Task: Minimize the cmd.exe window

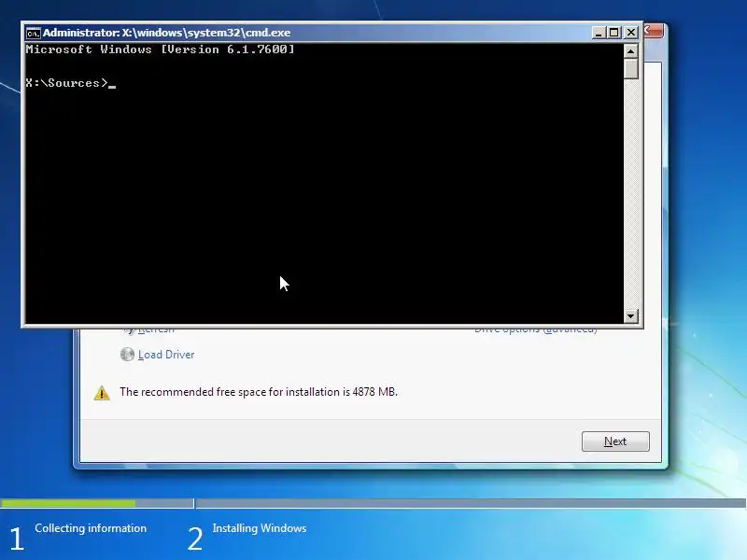Action: [x=599, y=33]
